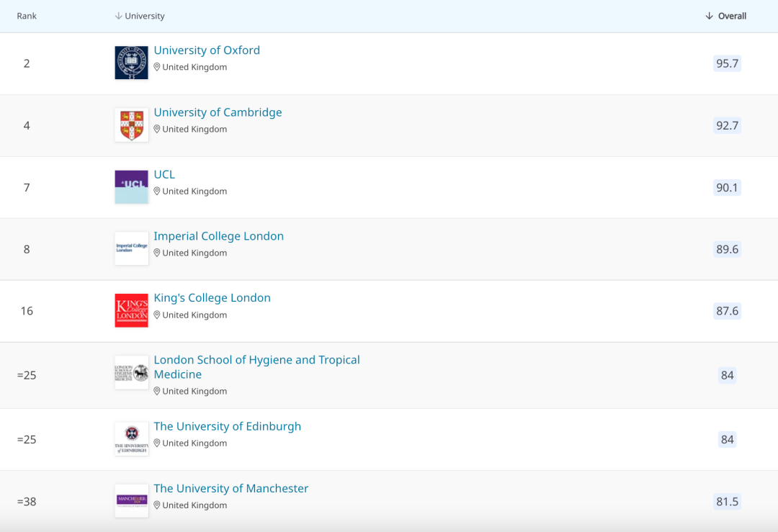This screenshot has height=532, width=778.
Task: Click Oxford's 95.7 overall score badge
Action: coord(727,63)
